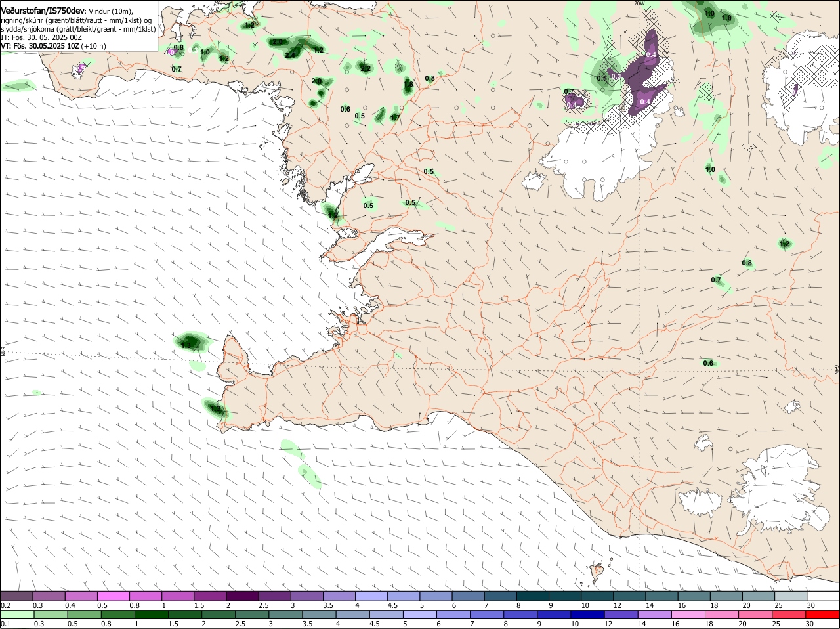Click the dark teal snow swatch 8 to 9
This screenshot has width=840, height=629.
click(x=532, y=596)
